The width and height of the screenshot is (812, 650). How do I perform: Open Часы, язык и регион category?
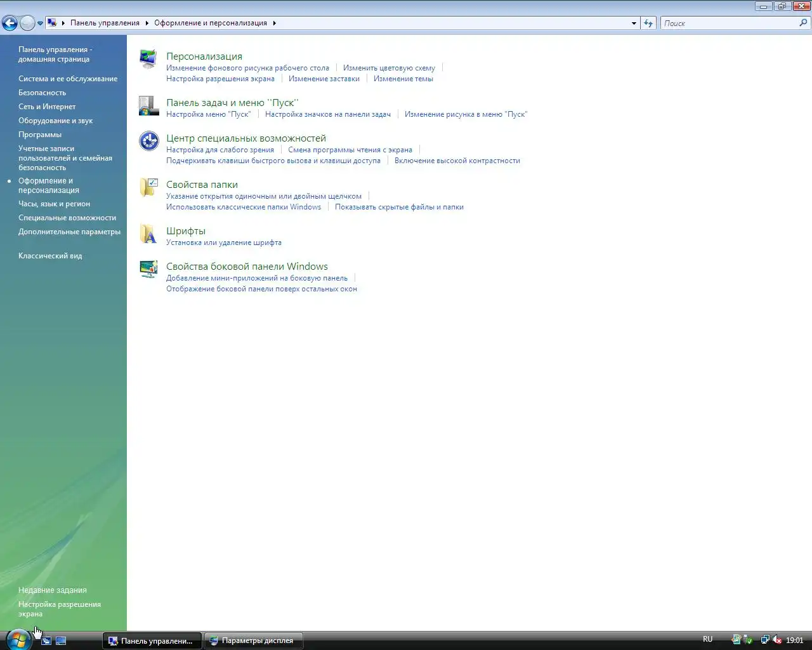(x=54, y=204)
